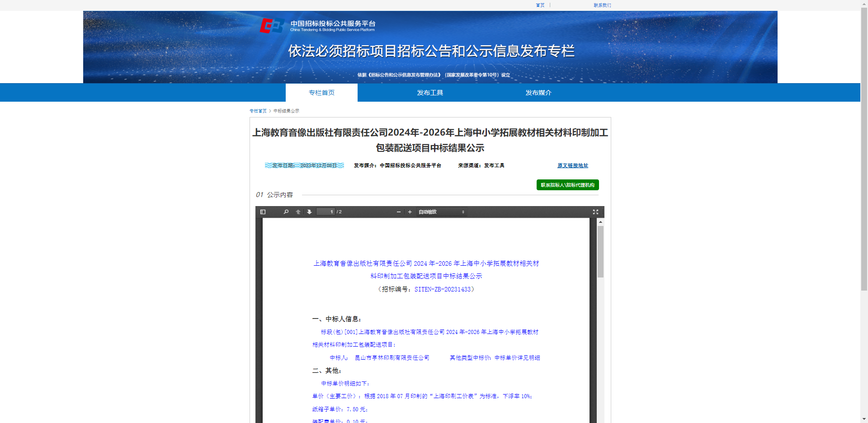
Task: Switch PDF viewer to fullscreen mode
Action: (595, 212)
